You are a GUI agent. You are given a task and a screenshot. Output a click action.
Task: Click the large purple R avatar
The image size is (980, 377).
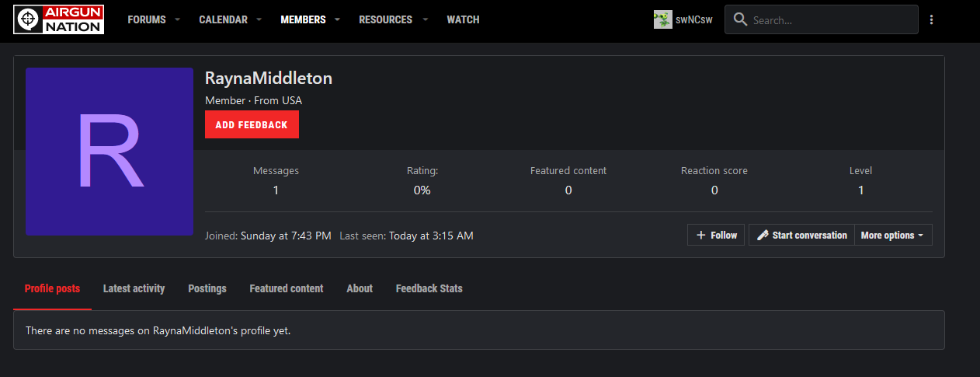pyautogui.click(x=109, y=152)
